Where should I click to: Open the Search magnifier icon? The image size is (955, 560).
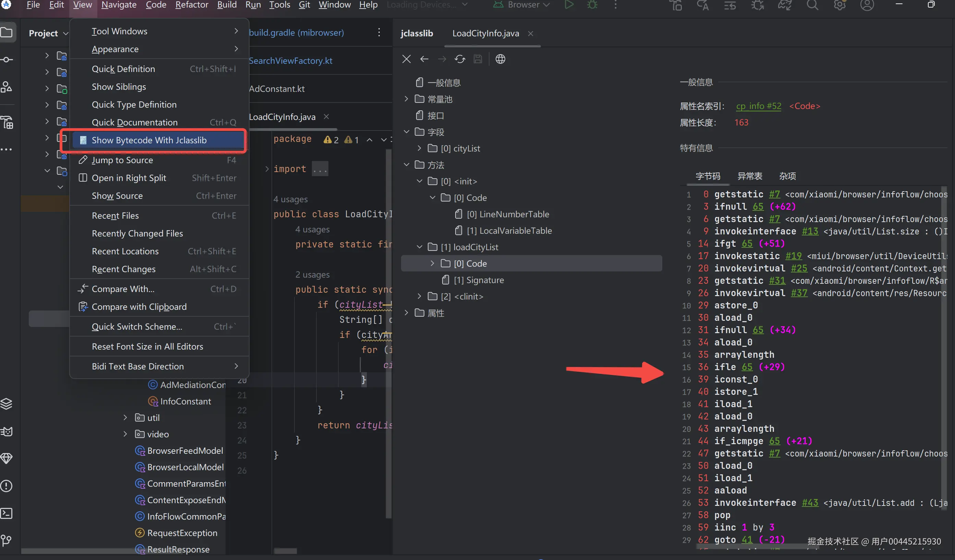point(812,5)
